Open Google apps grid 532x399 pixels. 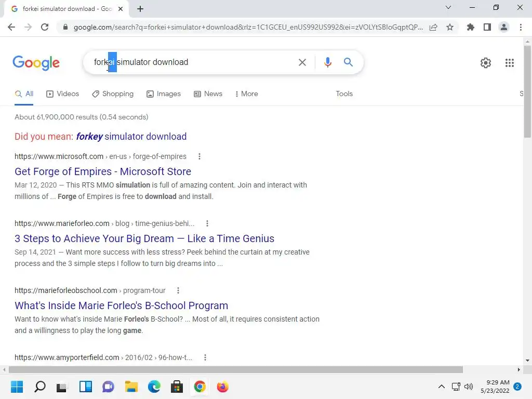(509, 63)
